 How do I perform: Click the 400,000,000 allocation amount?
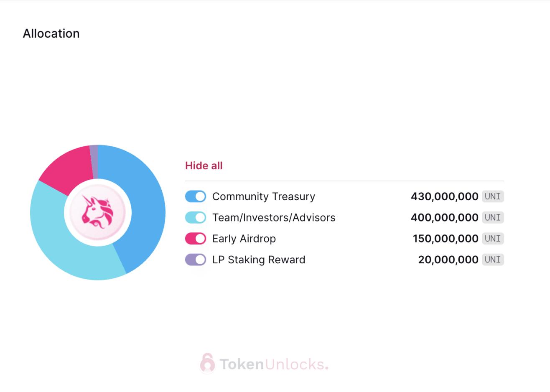(x=444, y=217)
